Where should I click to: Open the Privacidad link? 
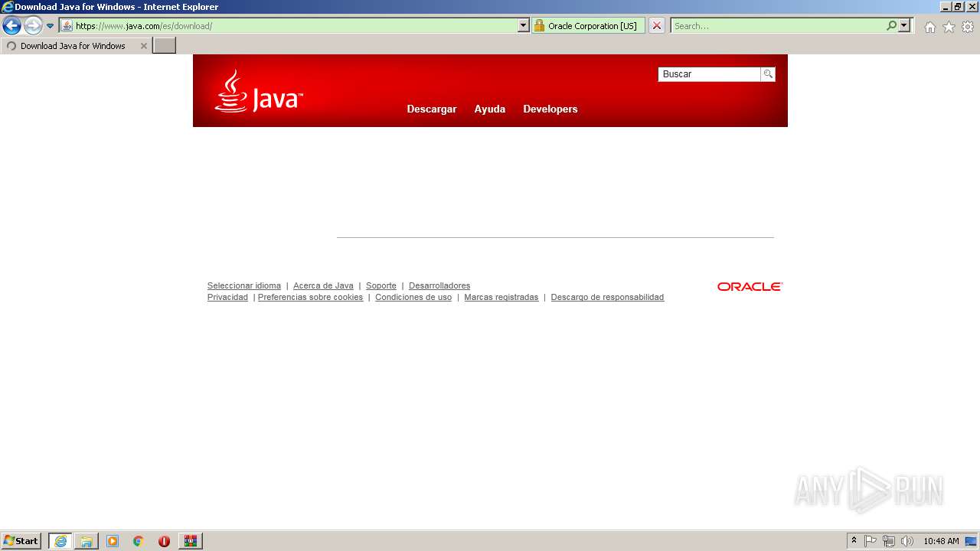click(x=227, y=297)
